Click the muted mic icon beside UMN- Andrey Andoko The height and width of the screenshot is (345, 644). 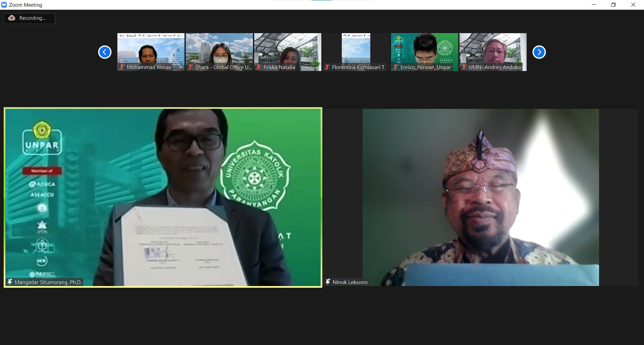point(464,67)
